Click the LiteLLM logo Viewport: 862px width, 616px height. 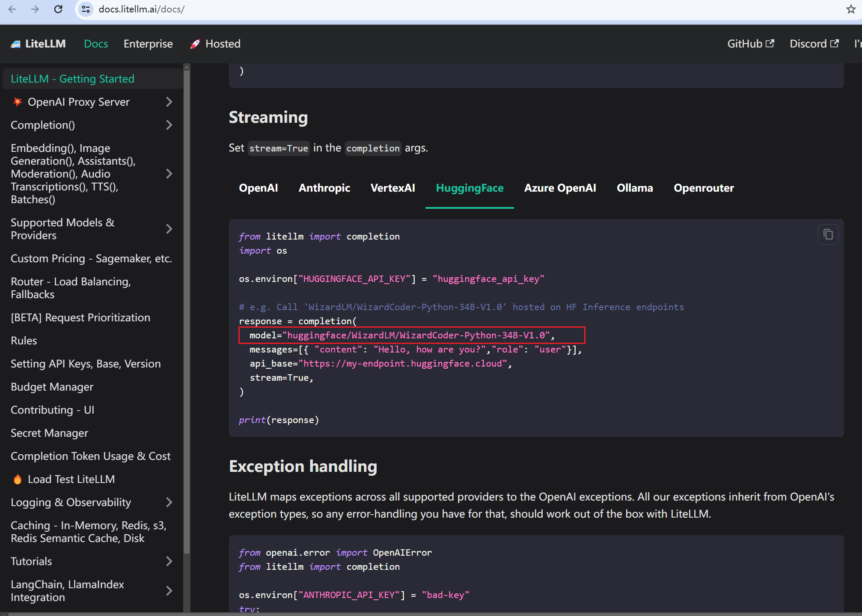[39, 44]
